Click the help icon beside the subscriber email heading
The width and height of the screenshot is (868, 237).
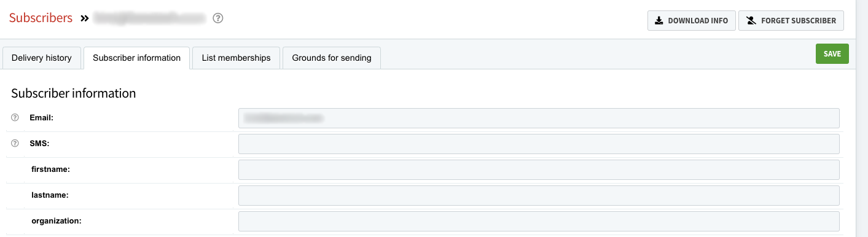point(217,18)
